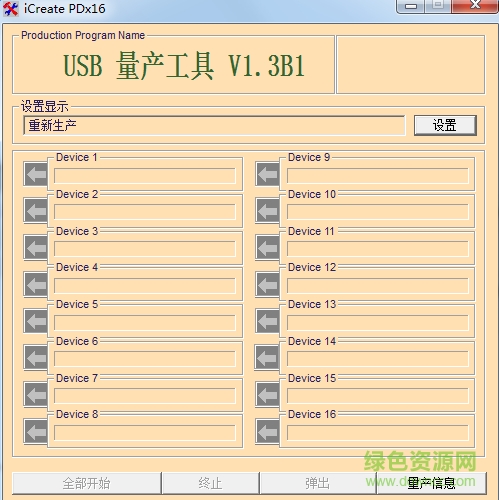Click the arrow icon beside Device 5
499x500 pixels.
[36, 321]
